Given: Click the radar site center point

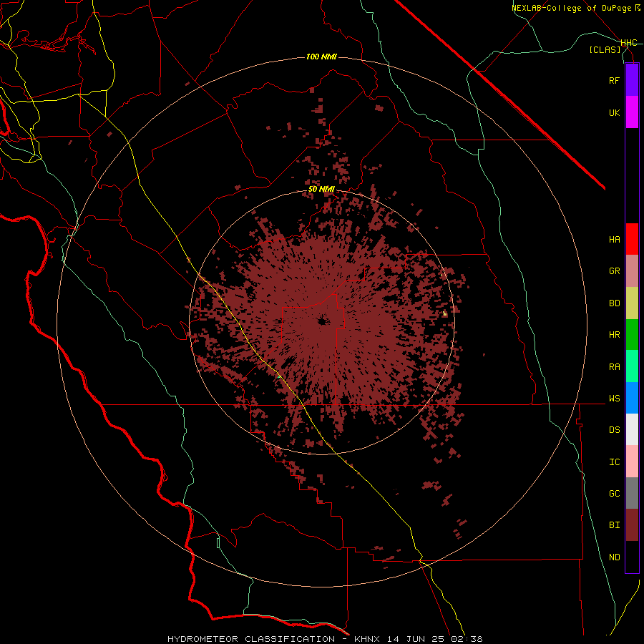Looking at the screenshot, I should (322, 321).
